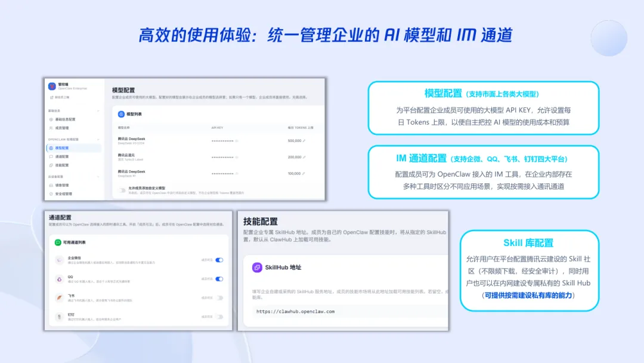Click the 模型配置 callout card title

443,93
